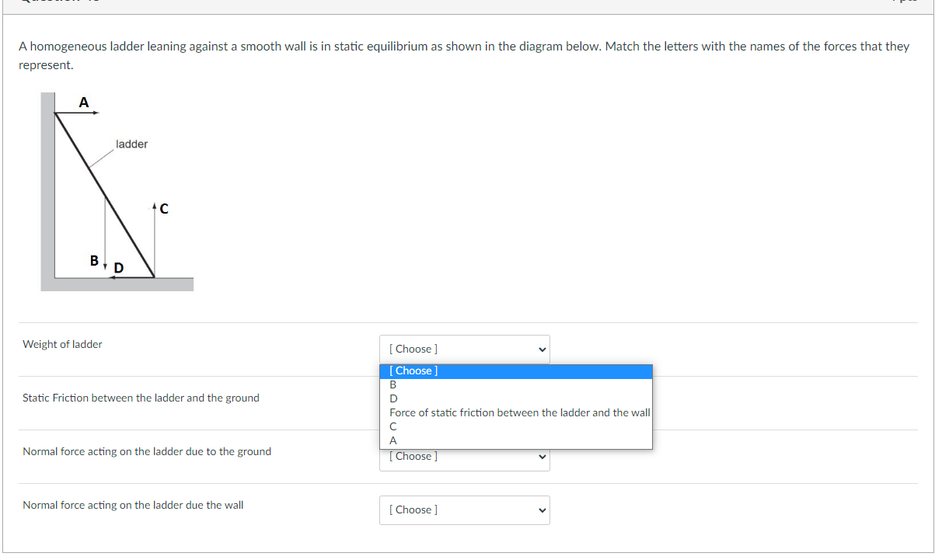Viewport: 949px width, 560px height.
Task: Click the ladder diagram image
Action: (x=117, y=192)
